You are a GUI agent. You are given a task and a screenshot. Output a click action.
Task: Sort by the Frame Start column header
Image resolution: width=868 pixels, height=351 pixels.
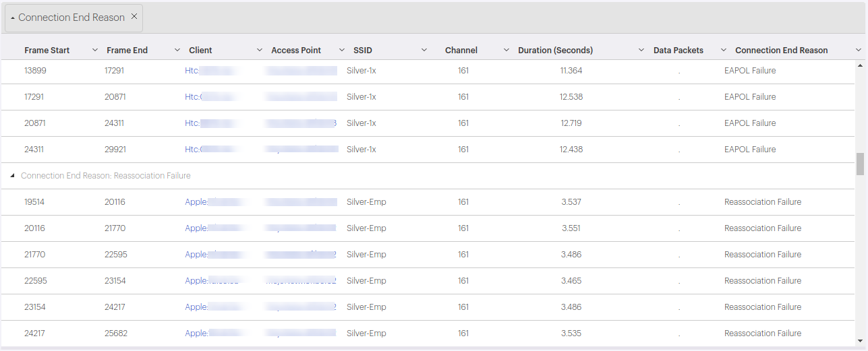tap(47, 51)
